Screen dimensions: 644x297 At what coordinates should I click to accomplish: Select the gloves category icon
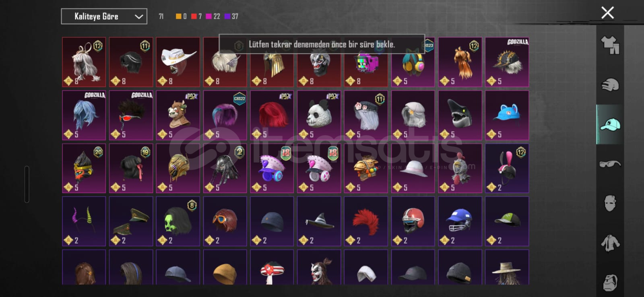point(610,85)
